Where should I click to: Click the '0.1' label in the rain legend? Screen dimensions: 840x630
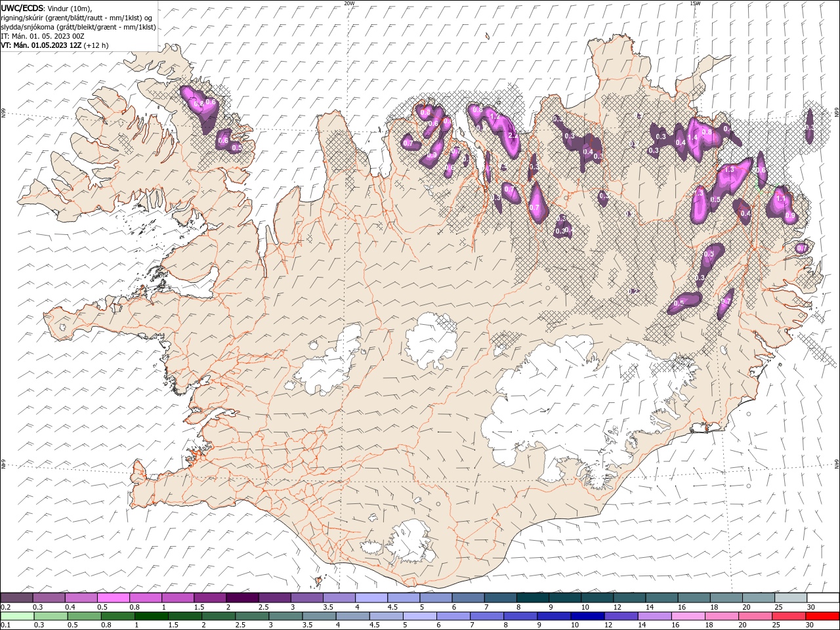pos(5,625)
